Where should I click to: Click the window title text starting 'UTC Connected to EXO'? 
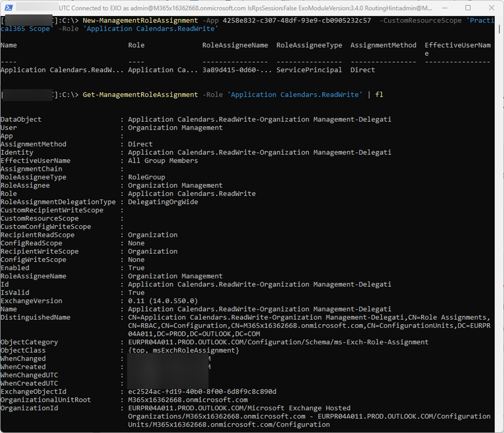(x=245, y=8)
